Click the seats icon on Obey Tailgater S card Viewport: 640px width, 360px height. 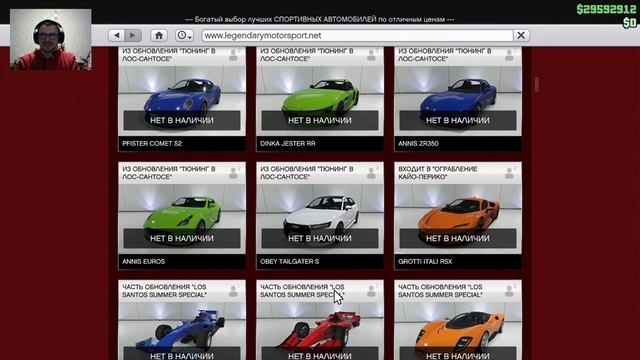(371, 173)
